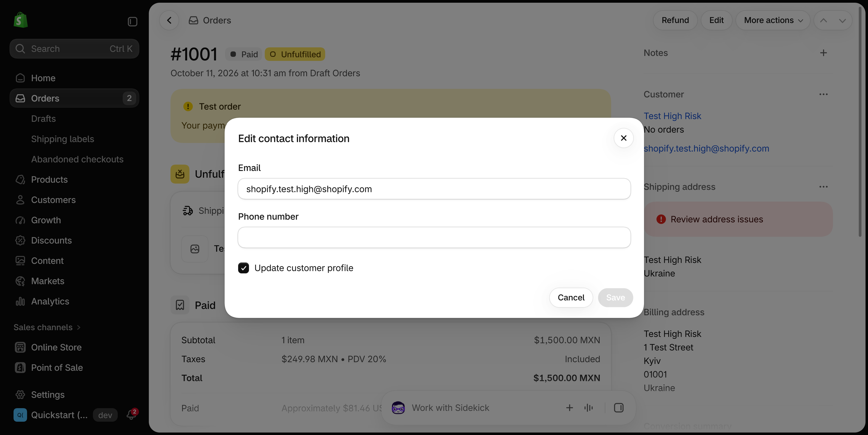The image size is (868, 435).
Task: Click the product image placeholder thumbnail
Action: [x=195, y=249]
